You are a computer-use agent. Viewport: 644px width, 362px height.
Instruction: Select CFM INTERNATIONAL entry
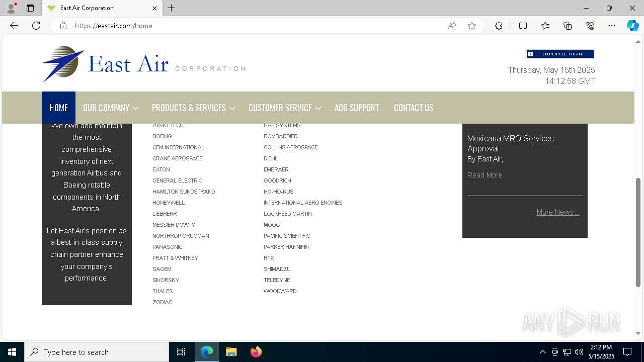pyautogui.click(x=179, y=147)
